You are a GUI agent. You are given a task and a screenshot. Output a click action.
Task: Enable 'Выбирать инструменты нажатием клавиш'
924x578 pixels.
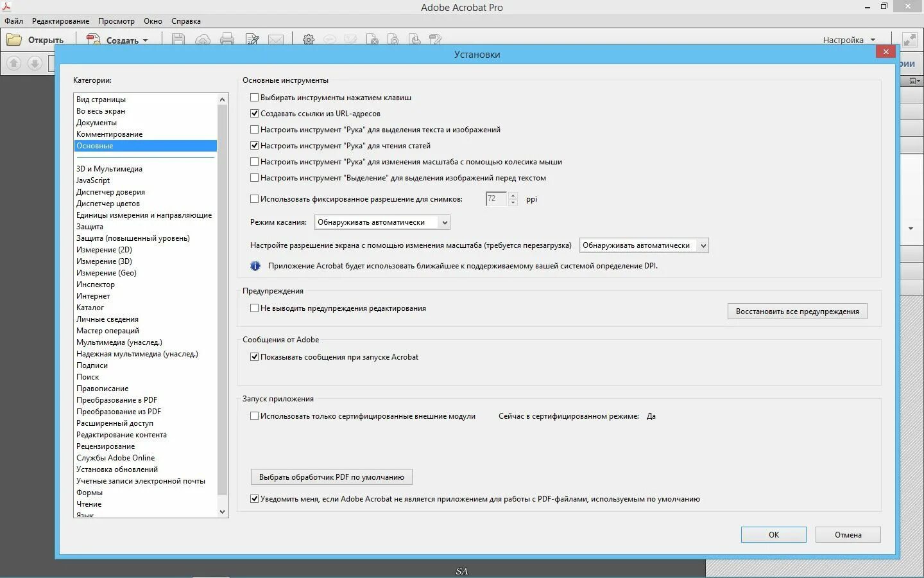tap(255, 97)
